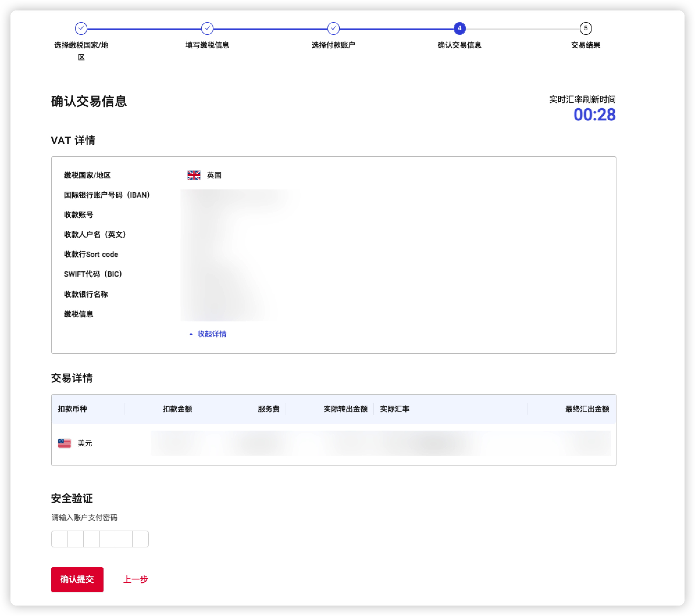Click the first step checkmark circle
This screenshot has width=695, height=616.
click(x=81, y=28)
